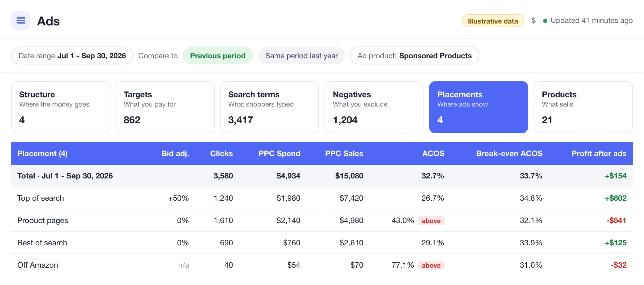Click the +50% bid adjustment value
The height and width of the screenshot is (285, 644).
coord(178,198)
